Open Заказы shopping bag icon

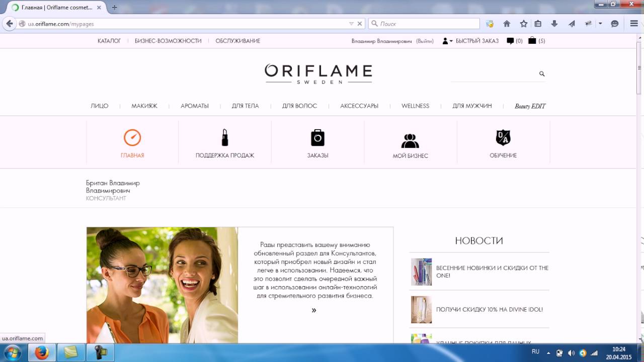coord(317,137)
